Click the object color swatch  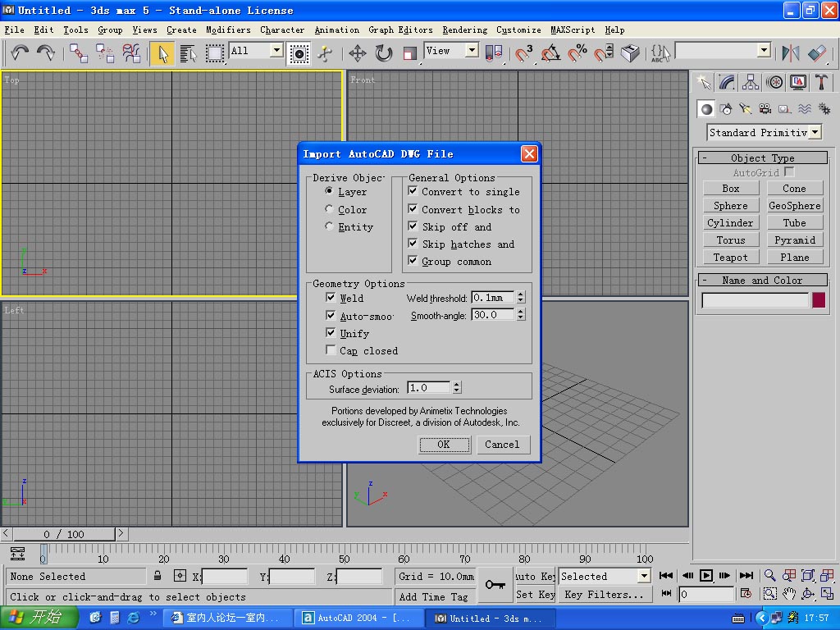[819, 300]
